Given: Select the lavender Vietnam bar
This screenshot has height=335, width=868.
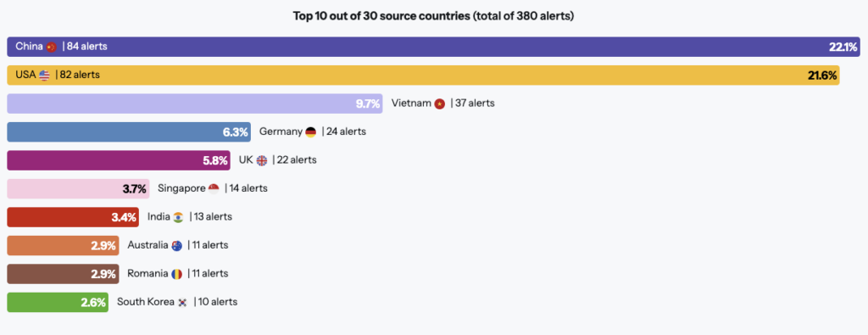Looking at the screenshot, I should [x=195, y=103].
